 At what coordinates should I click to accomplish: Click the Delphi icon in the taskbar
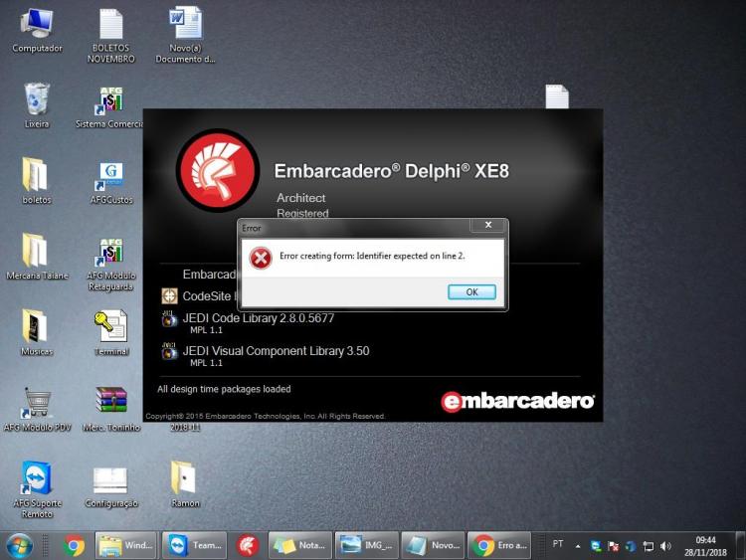[248, 546]
